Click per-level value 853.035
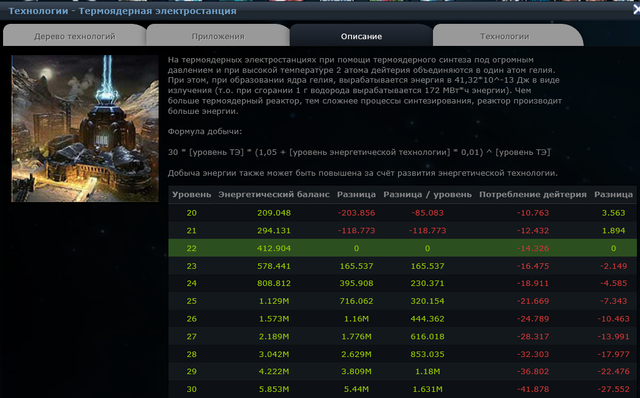 tap(427, 354)
